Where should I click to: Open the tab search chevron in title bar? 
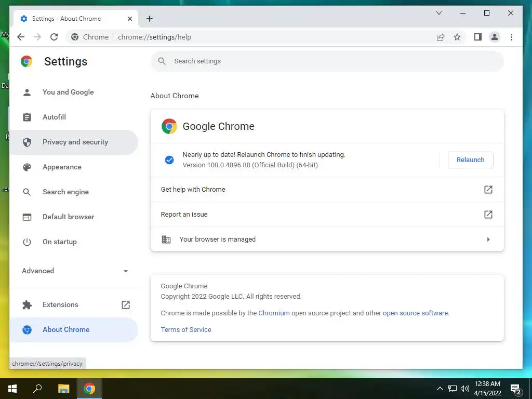[x=438, y=13]
